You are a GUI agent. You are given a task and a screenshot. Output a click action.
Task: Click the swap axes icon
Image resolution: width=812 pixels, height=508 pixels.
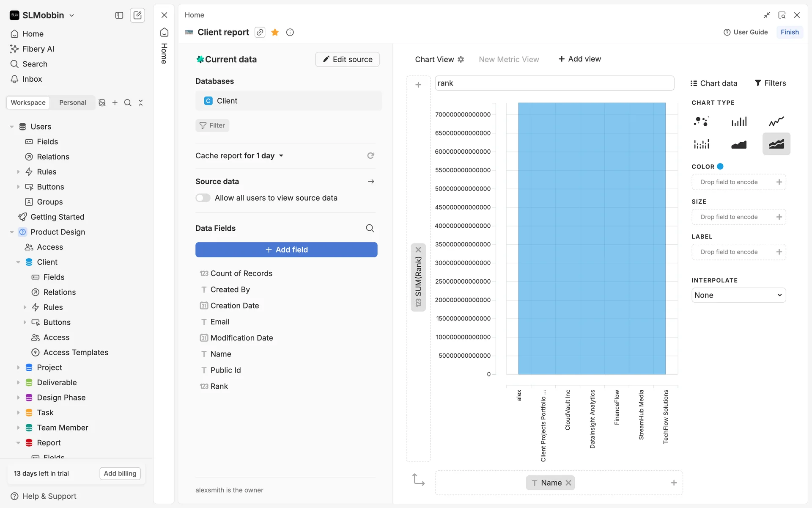point(418,480)
